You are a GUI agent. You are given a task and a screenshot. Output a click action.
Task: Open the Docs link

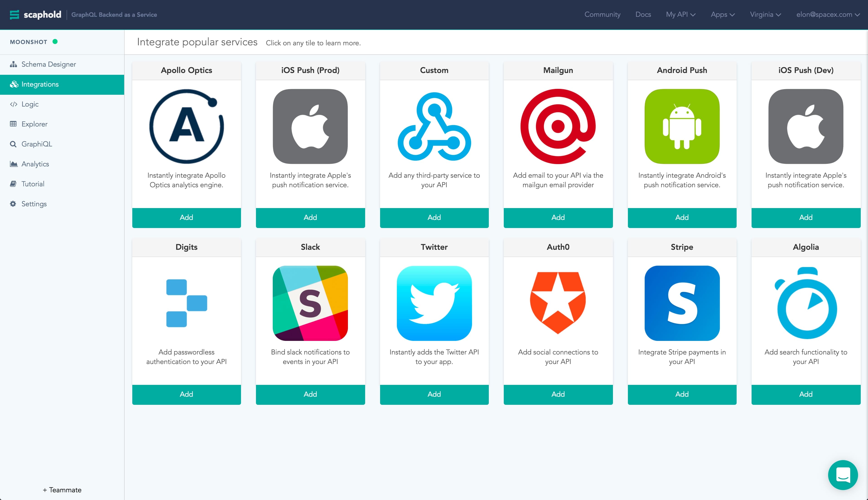click(643, 15)
